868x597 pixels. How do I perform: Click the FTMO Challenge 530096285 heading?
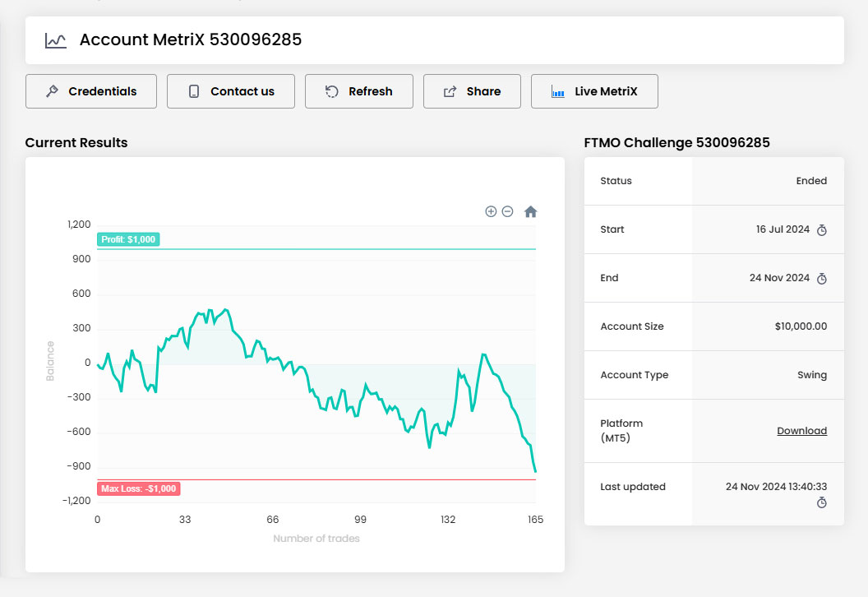point(676,142)
